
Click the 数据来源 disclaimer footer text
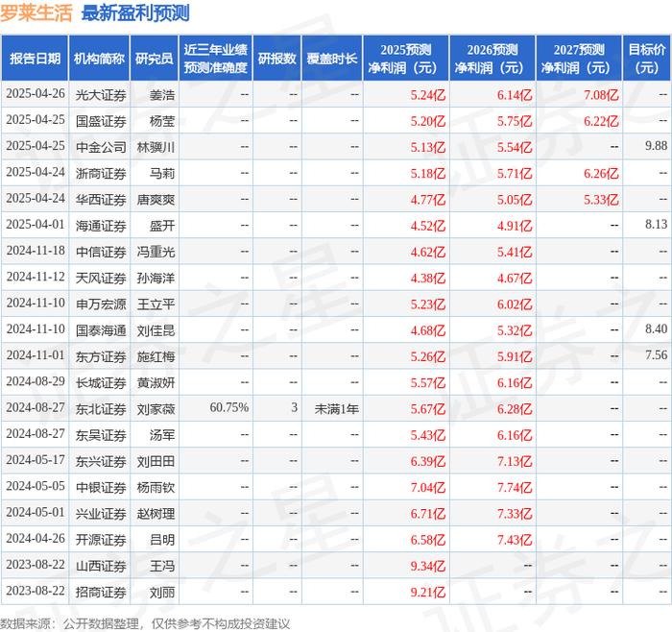(145, 623)
